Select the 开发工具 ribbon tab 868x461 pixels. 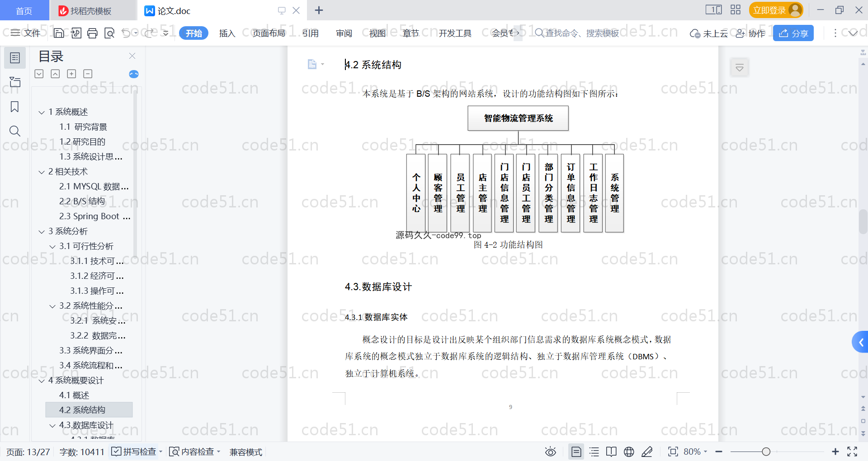tap(455, 33)
